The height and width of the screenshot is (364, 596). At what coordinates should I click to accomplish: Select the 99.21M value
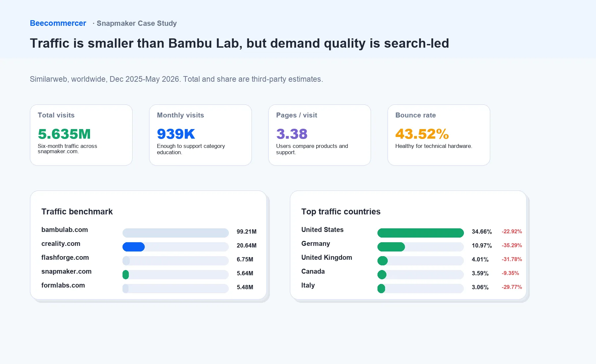click(246, 232)
